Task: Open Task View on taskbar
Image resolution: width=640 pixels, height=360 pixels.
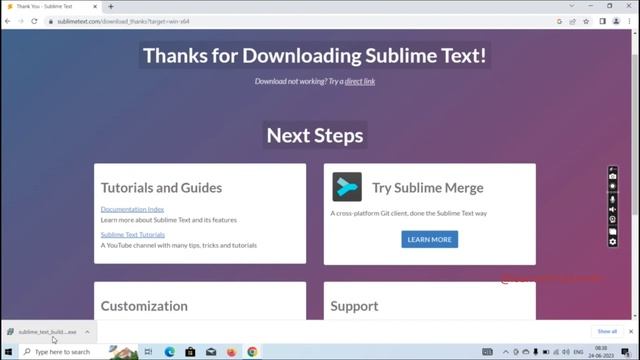Action: point(148,351)
